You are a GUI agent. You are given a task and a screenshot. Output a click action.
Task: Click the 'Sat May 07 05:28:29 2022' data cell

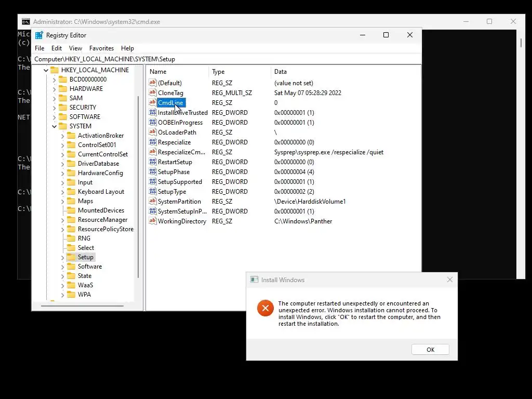click(x=308, y=93)
